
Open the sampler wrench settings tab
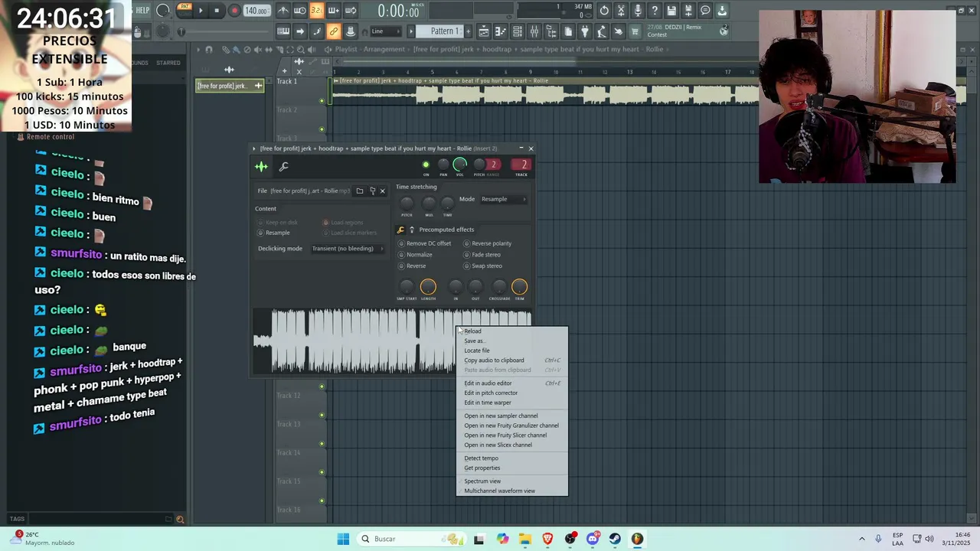pyautogui.click(x=283, y=167)
